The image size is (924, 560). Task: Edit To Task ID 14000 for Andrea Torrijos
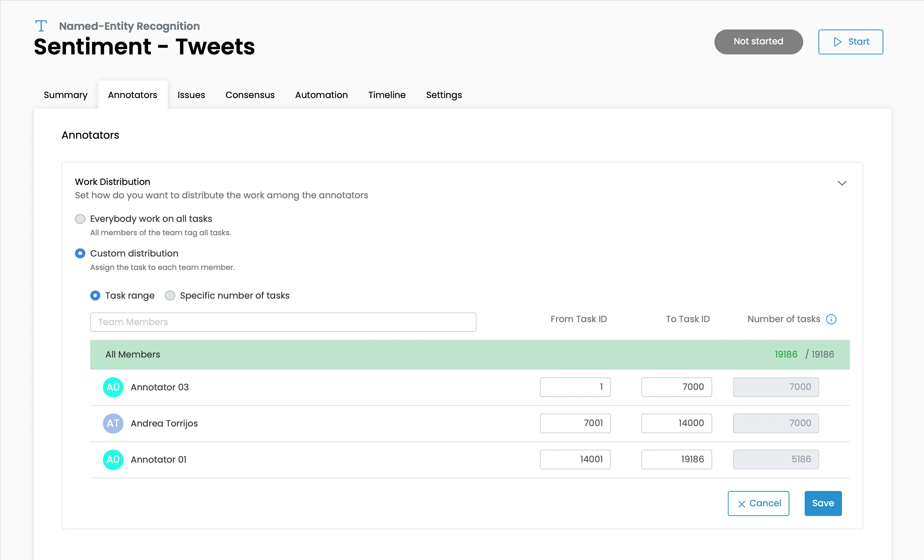(x=676, y=423)
